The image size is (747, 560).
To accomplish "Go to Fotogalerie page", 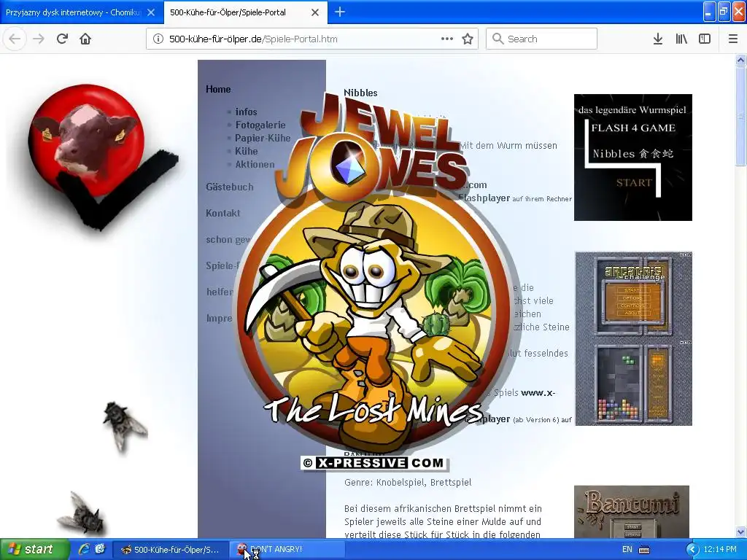I will [x=260, y=125].
